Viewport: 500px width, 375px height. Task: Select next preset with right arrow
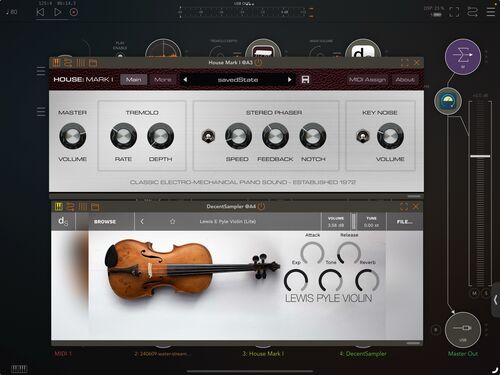[x=289, y=80]
